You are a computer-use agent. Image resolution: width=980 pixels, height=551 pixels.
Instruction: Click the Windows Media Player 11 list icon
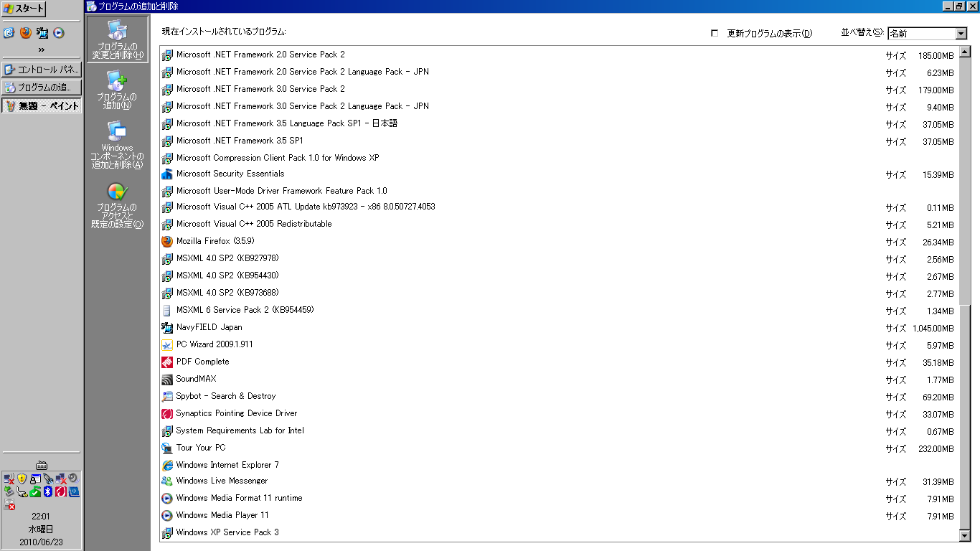167,516
